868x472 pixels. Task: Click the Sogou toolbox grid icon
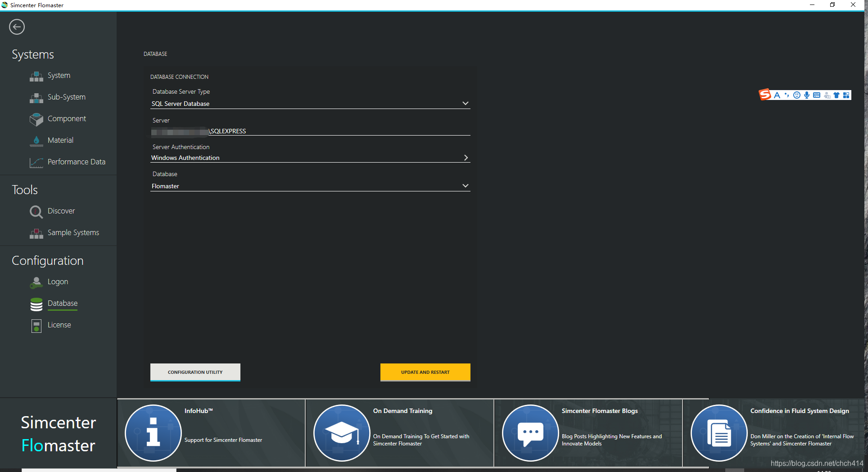[846, 95]
